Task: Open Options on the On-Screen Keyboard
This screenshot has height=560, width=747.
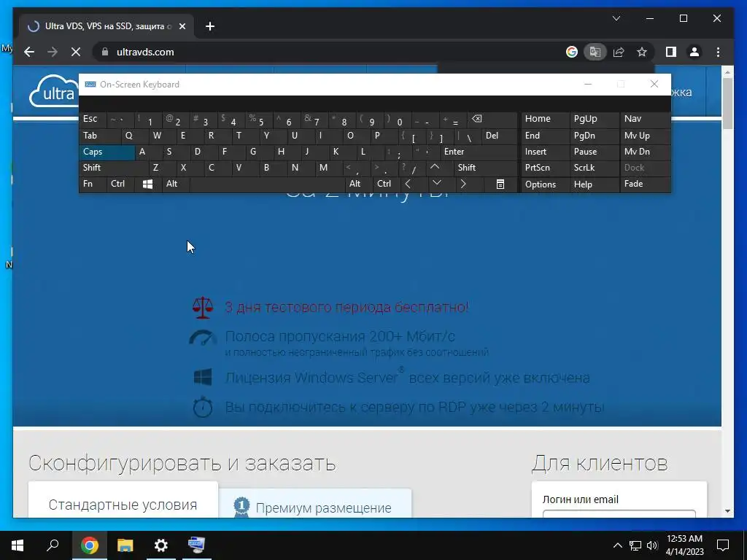Action: (545, 184)
